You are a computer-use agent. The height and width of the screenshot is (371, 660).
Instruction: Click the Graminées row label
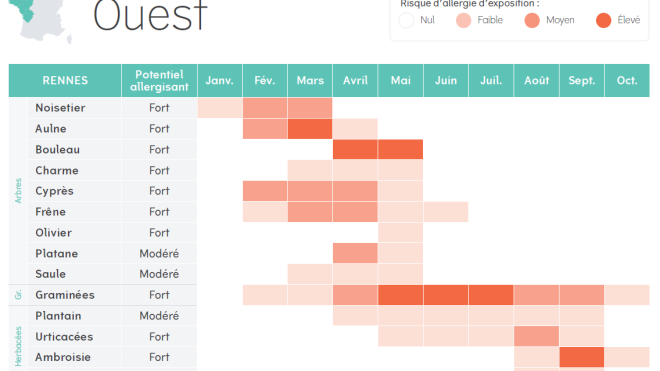[x=65, y=295]
